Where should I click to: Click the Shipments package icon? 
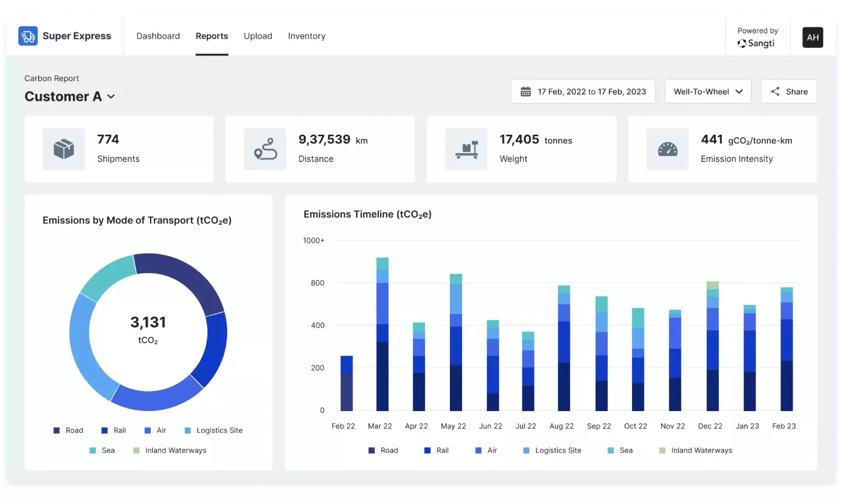point(64,148)
